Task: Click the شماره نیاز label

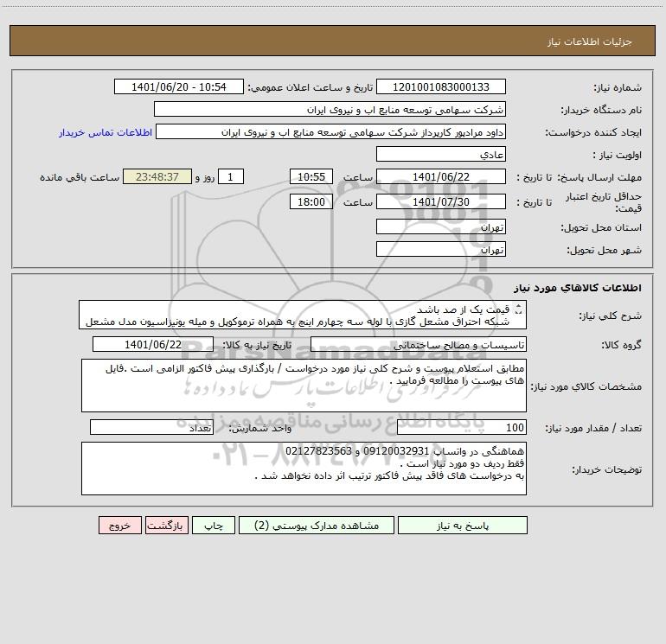Action: [618, 88]
